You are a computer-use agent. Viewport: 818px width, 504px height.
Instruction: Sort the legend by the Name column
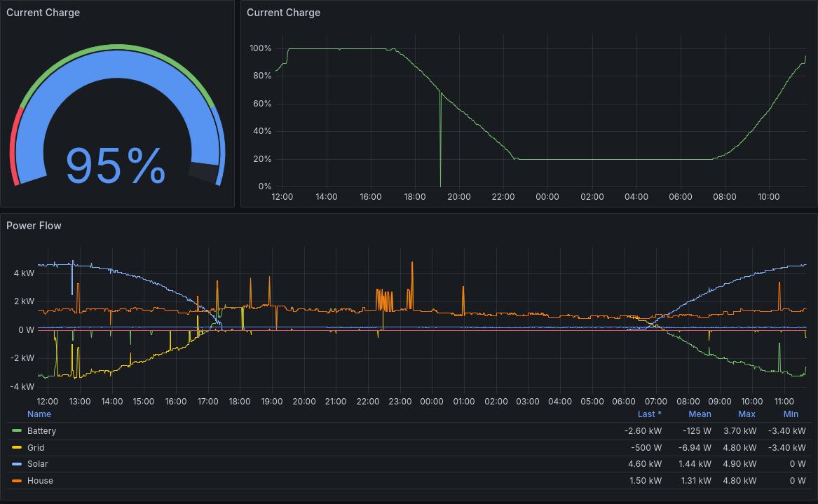point(39,414)
